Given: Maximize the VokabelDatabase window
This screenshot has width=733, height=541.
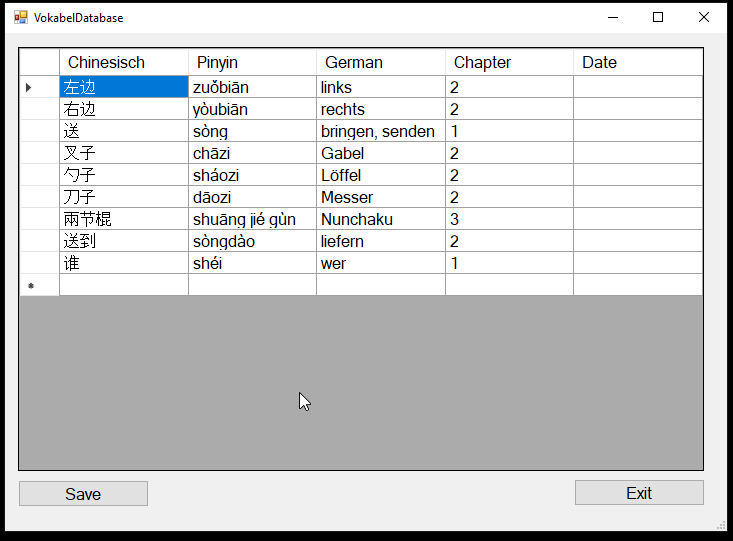Looking at the screenshot, I should 658,17.
